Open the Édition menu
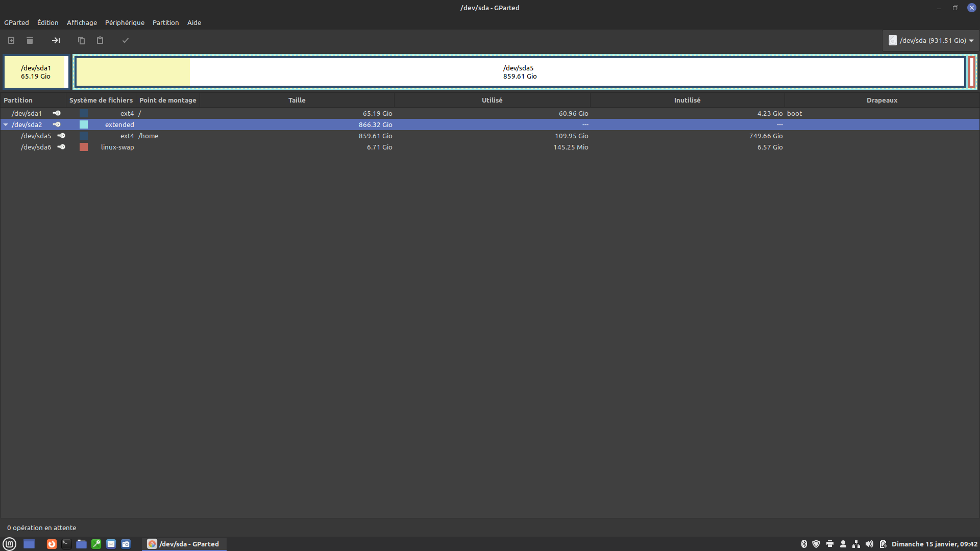The height and width of the screenshot is (551, 980). (48, 22)
